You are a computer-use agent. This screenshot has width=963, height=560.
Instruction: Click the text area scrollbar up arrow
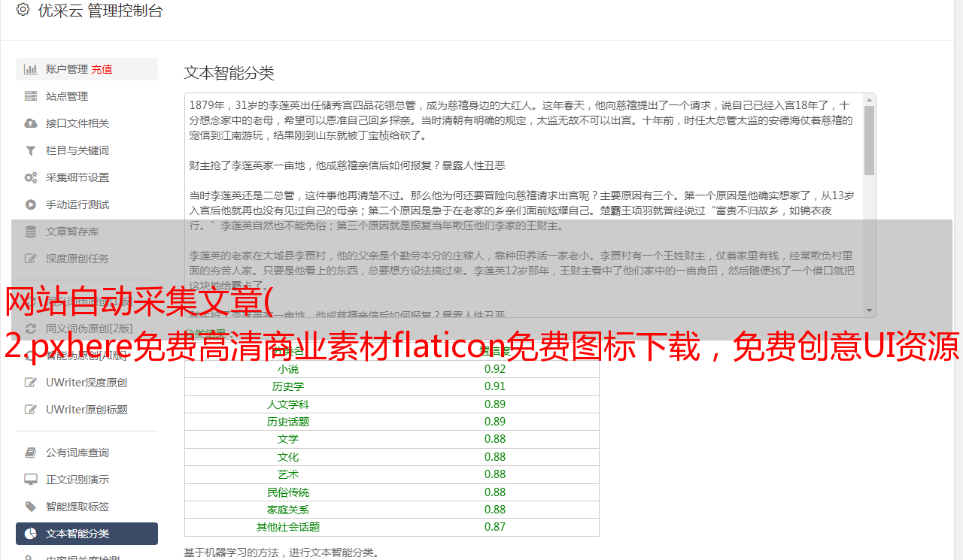click(870, 99)
